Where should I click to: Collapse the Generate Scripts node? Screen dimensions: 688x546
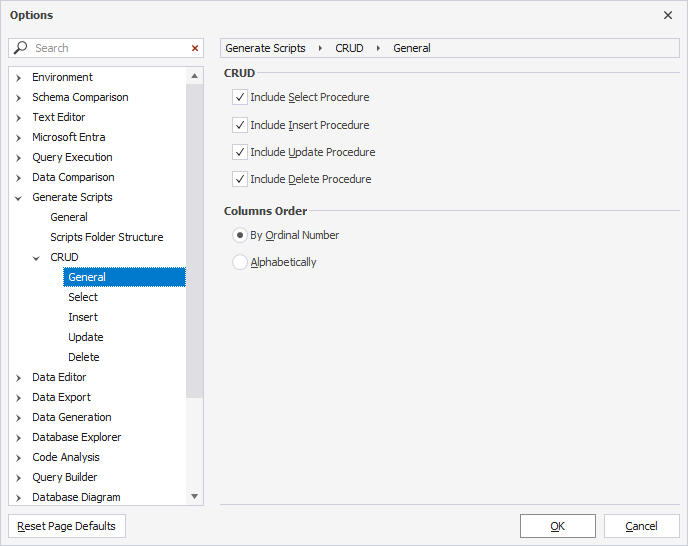click(18, 198)
